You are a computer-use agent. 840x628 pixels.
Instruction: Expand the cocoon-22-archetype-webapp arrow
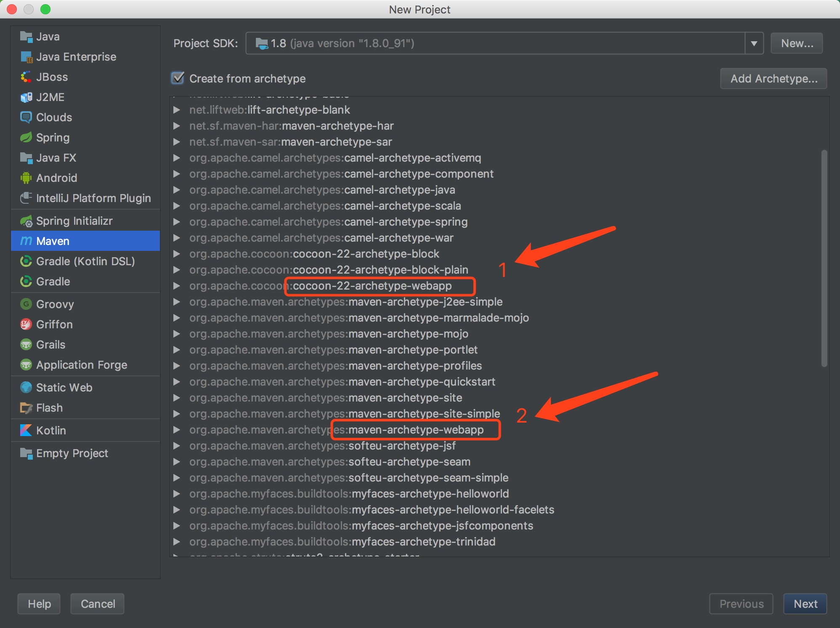tap(177, 286)
